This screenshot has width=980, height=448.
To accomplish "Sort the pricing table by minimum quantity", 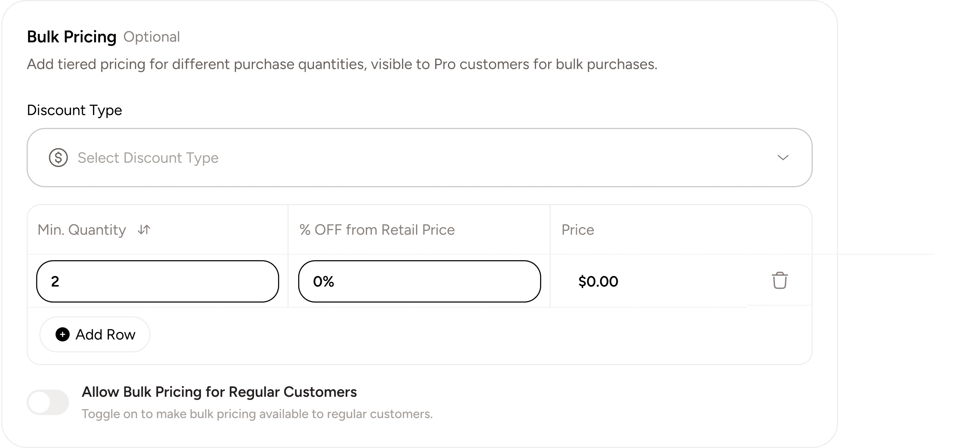I will coord(144,230).
